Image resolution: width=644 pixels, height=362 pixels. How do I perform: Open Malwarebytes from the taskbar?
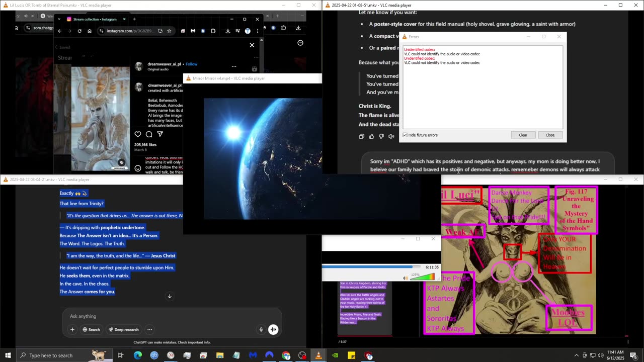[253, 355]
